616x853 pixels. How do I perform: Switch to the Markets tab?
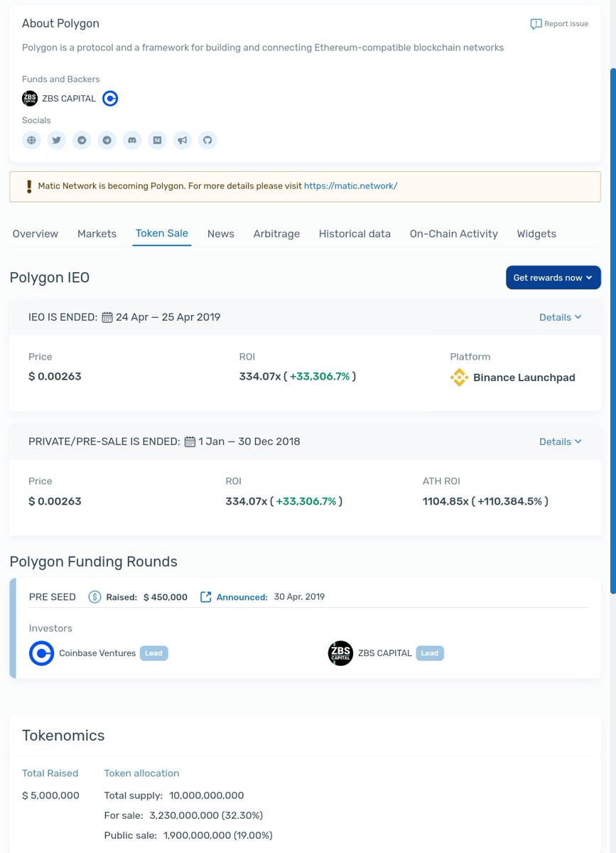coord(97,234)
